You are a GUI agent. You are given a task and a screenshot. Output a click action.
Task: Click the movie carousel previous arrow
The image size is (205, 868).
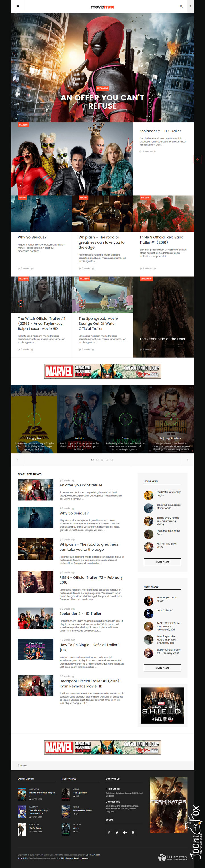click(18, 460)
